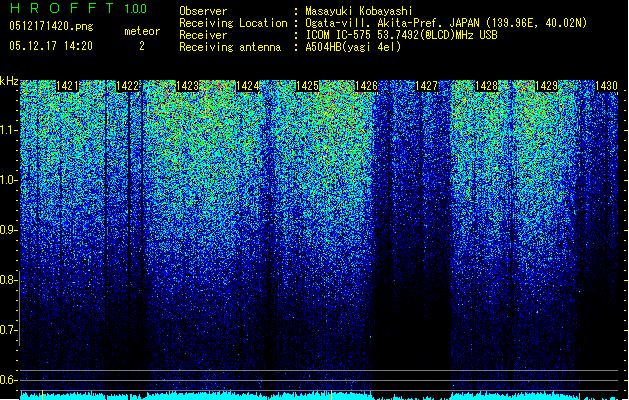
Task: Click the kHz axis unit label
Action: point(9,81)
